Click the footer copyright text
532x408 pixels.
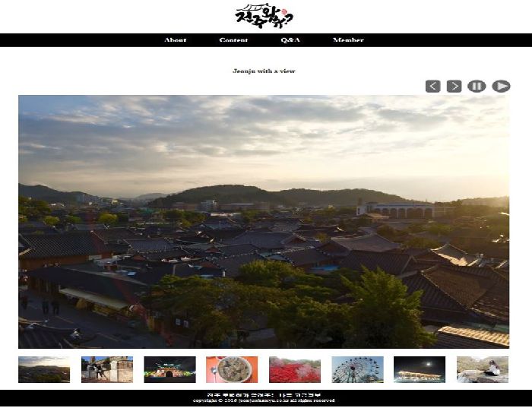pos(264,400)
